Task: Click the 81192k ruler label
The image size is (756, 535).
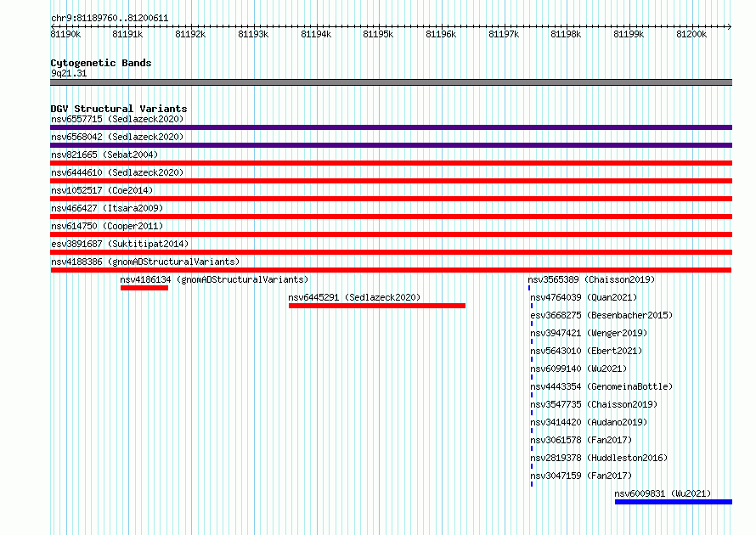Action: click(190, 34)
